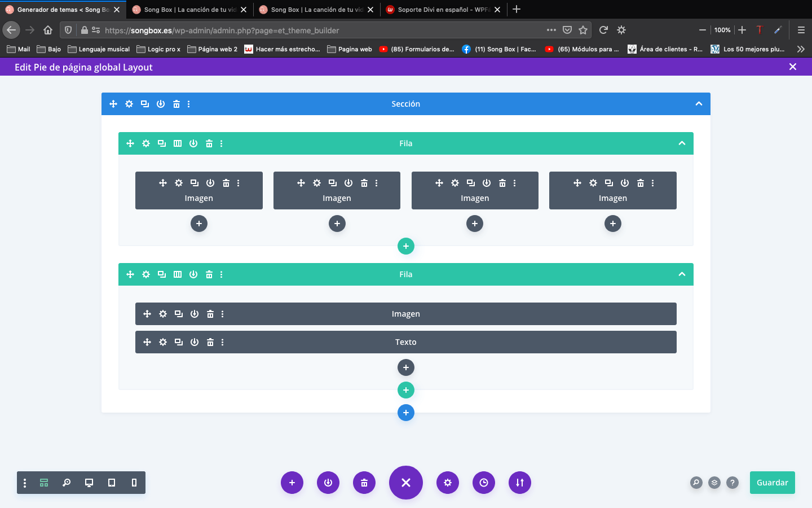Disable second Fila with power icon

(x=193, y=274)
